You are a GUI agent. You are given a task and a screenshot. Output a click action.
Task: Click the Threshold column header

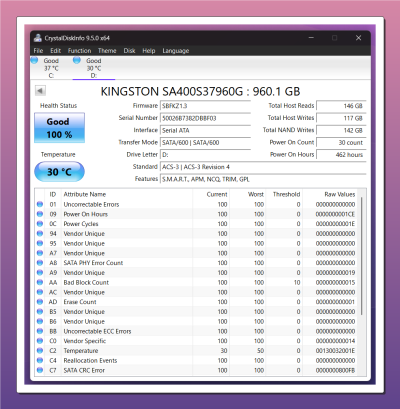coord(286,194)
